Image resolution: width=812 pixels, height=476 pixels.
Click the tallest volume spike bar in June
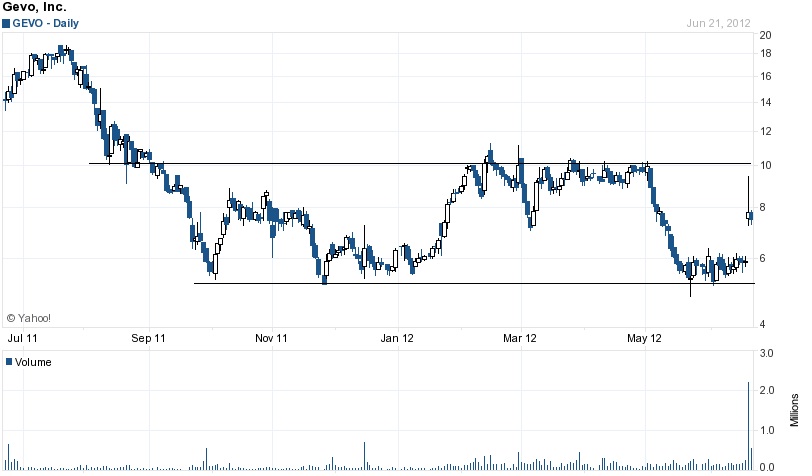coord(748,426)
